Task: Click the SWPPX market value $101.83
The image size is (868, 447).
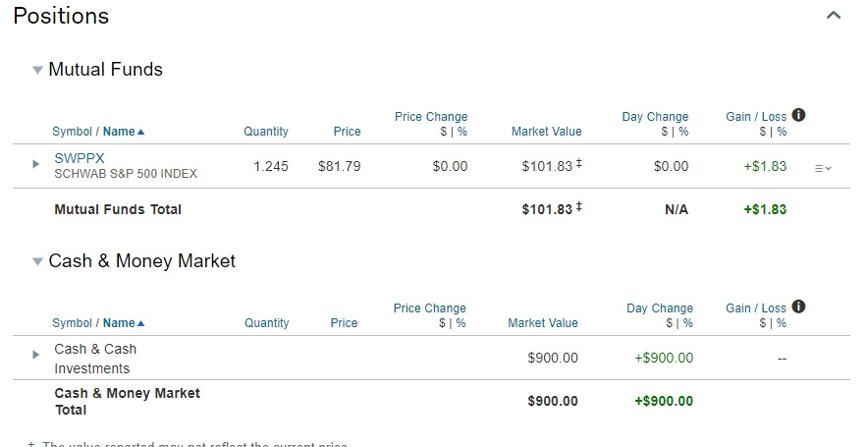Action: 546,167
